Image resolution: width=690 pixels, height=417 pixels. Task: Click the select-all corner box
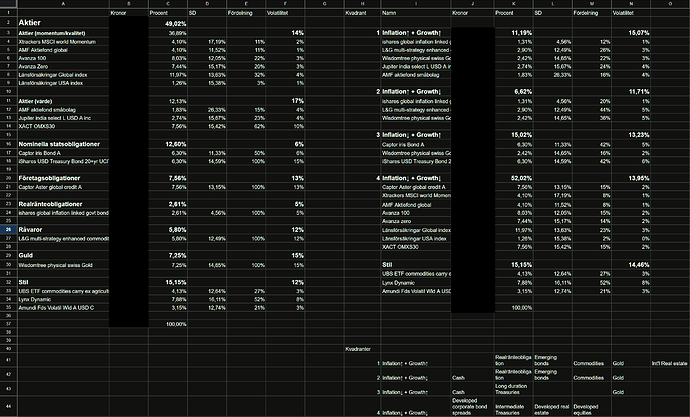(x=8, y=4)
